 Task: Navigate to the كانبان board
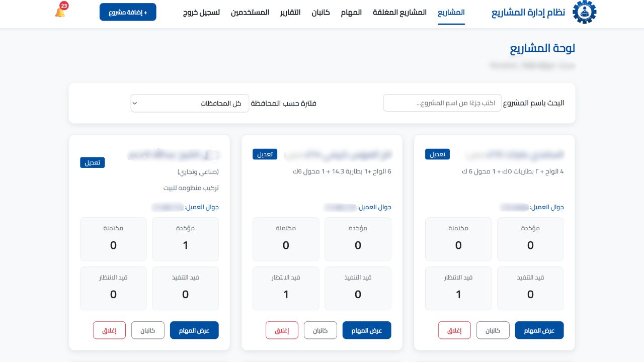320,13
